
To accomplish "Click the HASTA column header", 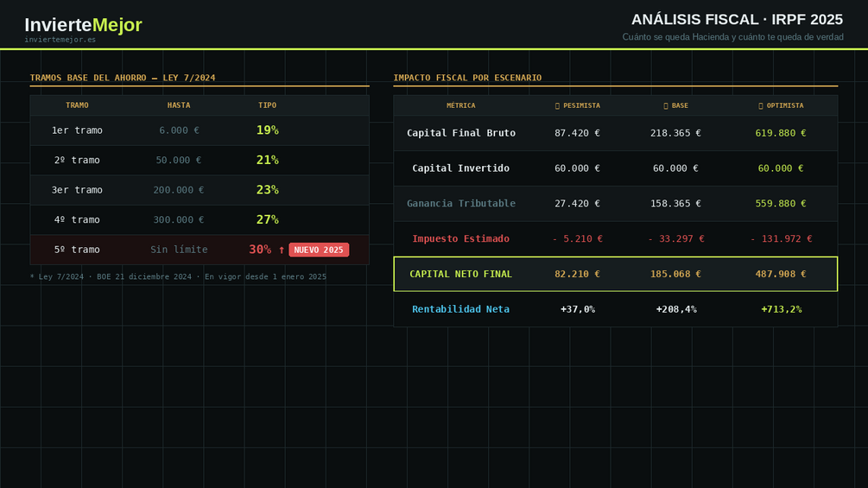I will point(179,105).
